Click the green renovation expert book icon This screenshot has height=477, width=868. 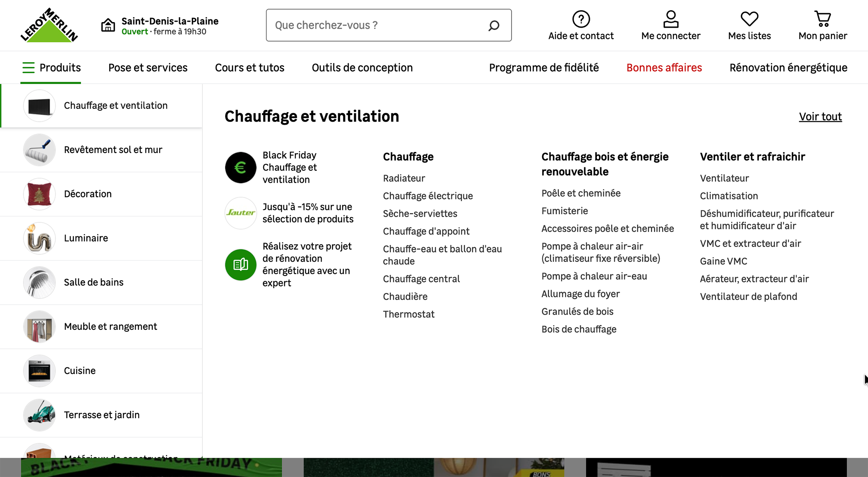click(240, 264)
